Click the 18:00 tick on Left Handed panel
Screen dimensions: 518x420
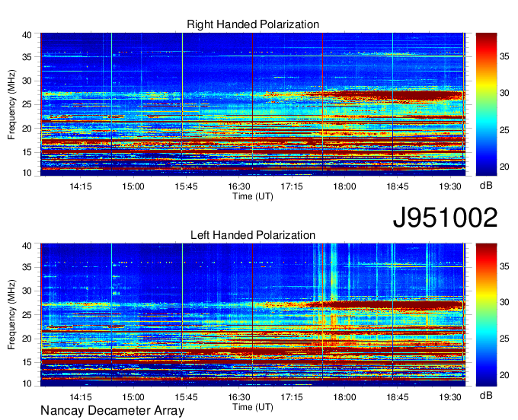coord(344,397)
